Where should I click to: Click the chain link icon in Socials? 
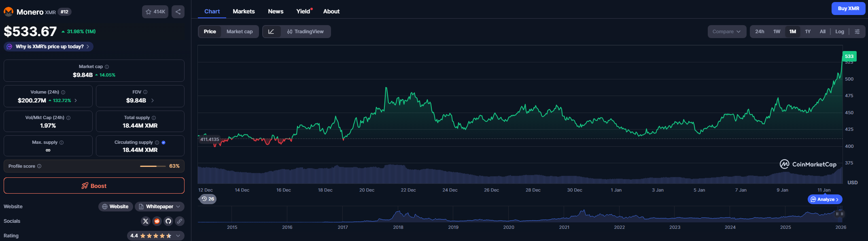pos(180,221)
